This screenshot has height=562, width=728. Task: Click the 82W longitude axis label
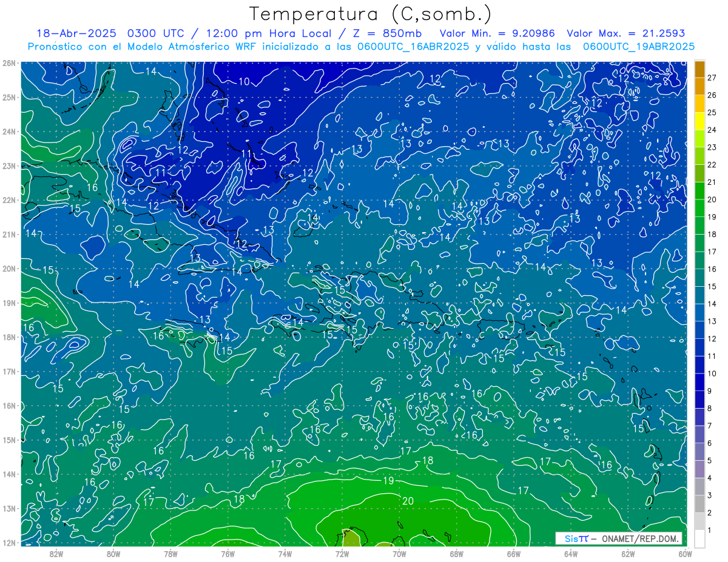pos(56,554)
